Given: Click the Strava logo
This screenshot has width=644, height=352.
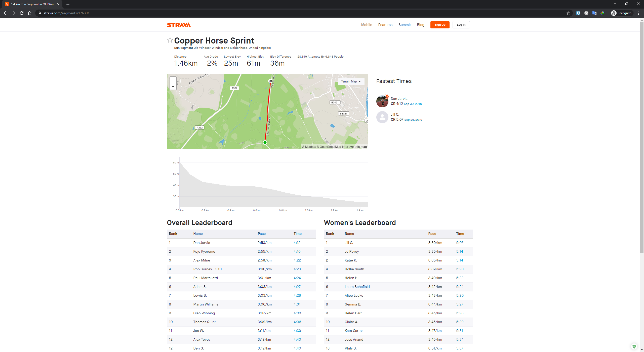Looking at the screenshot, I should pyautogui.click(x=179, y=25).
